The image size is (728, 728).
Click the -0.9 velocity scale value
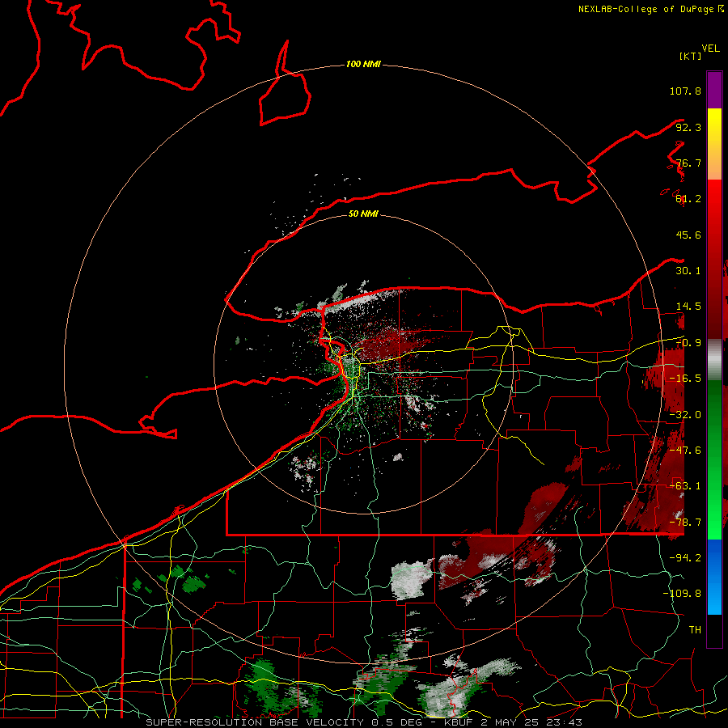tap(688, 343)
